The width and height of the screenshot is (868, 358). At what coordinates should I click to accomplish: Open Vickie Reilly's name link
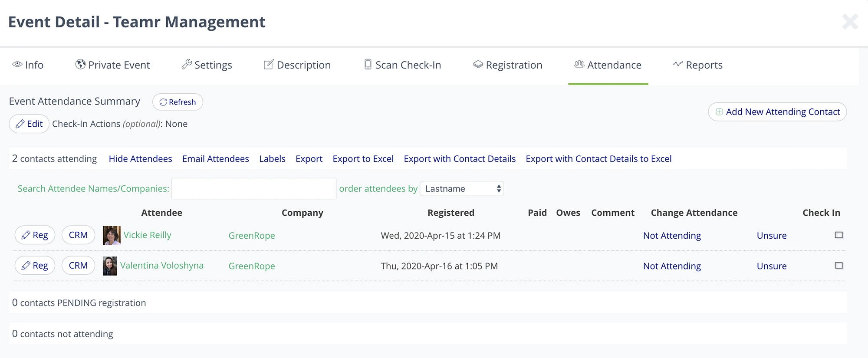coord(148,235)
